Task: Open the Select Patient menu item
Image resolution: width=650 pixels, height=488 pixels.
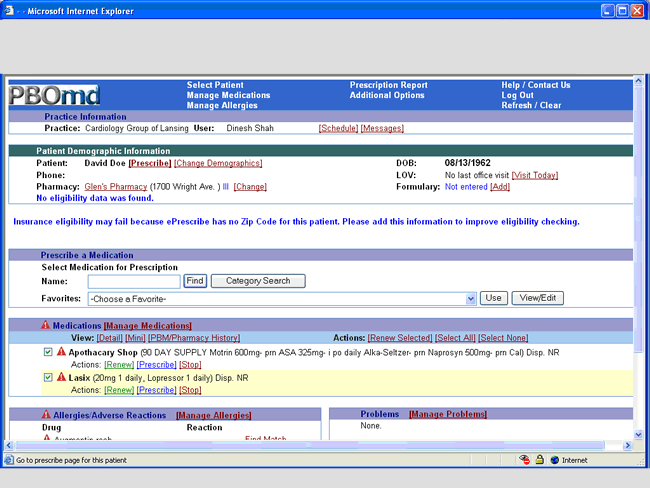Action: pyautogui.click(x=214, y=85)
